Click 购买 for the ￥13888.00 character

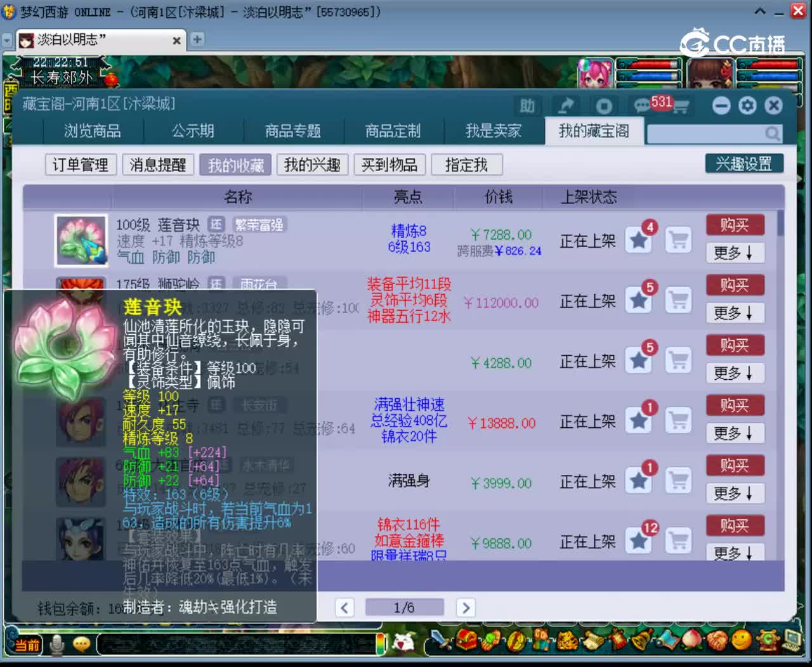(735, 406)
